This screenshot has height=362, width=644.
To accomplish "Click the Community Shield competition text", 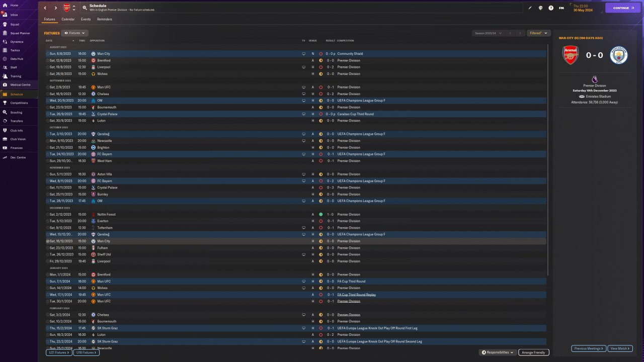I will (x=350, y=54).
